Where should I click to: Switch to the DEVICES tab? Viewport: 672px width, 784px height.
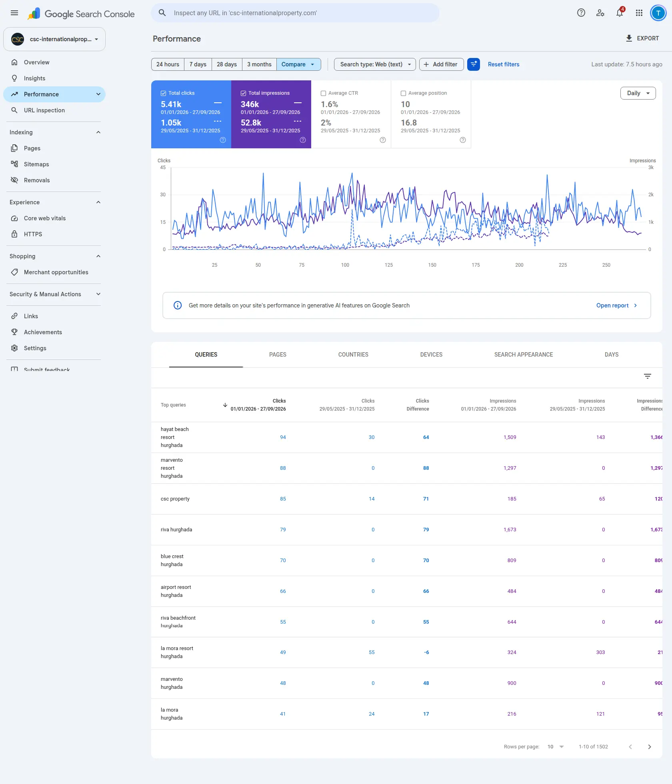click(x=431, y=355)
